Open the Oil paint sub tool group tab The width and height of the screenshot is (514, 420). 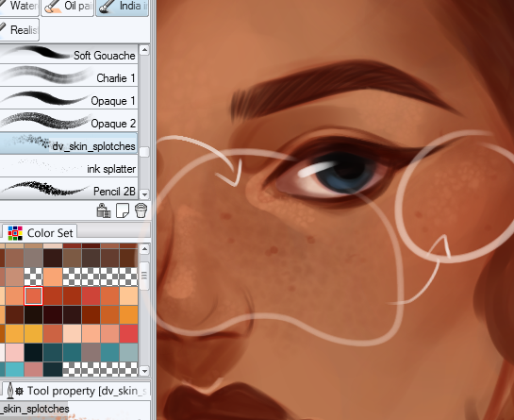point(68,7)
